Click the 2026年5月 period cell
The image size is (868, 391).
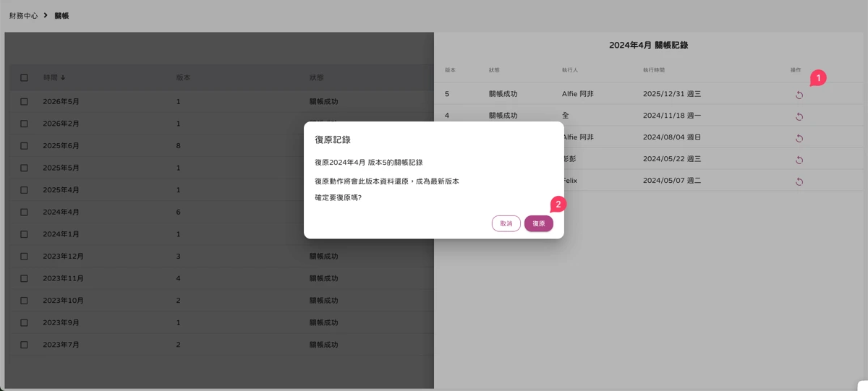pos(61,102)
